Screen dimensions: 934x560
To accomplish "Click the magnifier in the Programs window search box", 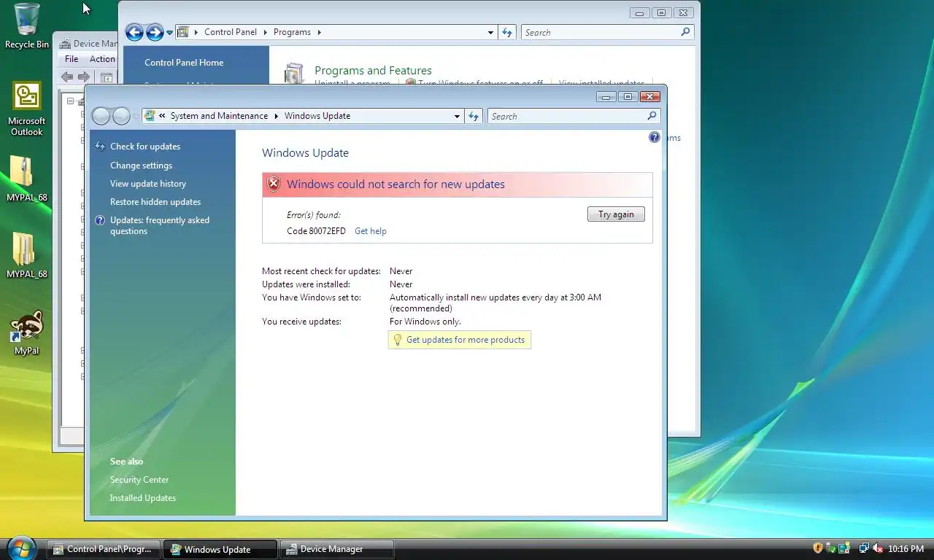I will [x=685, y=32].
